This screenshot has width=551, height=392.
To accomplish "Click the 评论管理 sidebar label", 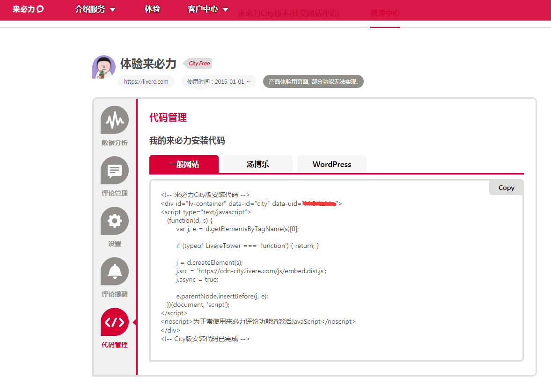I will pyautogui.click(x=115, y=193).
